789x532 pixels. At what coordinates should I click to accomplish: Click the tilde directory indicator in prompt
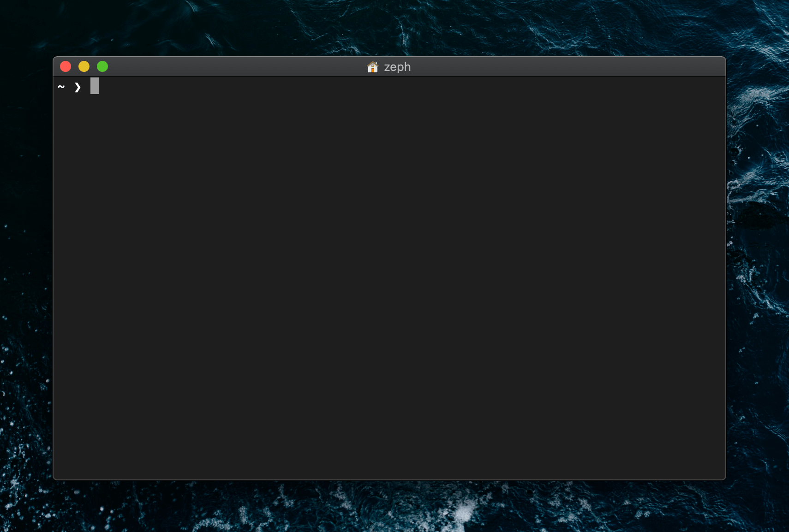(61, 86)
